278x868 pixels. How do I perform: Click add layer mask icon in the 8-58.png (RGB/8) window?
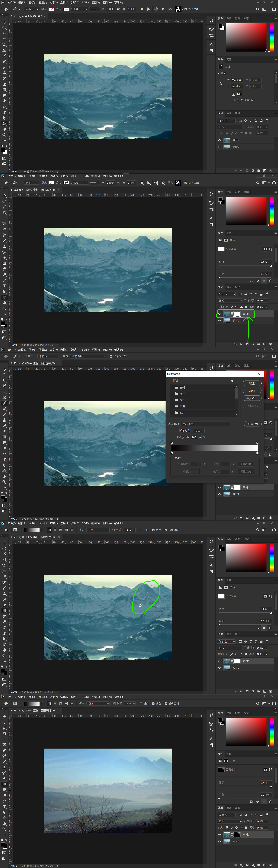(x=247, y=170)
